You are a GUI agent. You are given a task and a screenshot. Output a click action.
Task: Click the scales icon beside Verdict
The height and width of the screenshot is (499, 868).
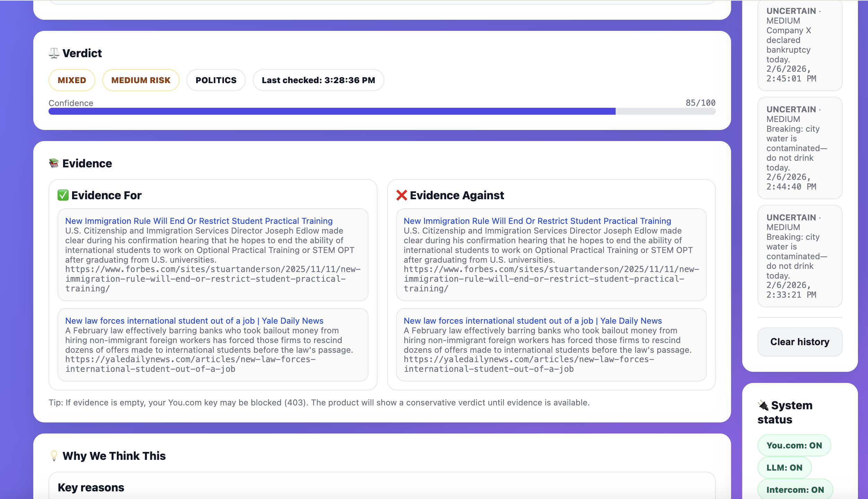click(54, 53)
